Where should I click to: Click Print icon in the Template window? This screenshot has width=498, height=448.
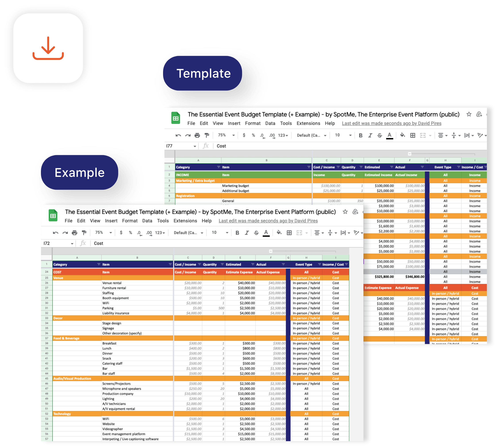coord(197,135)
